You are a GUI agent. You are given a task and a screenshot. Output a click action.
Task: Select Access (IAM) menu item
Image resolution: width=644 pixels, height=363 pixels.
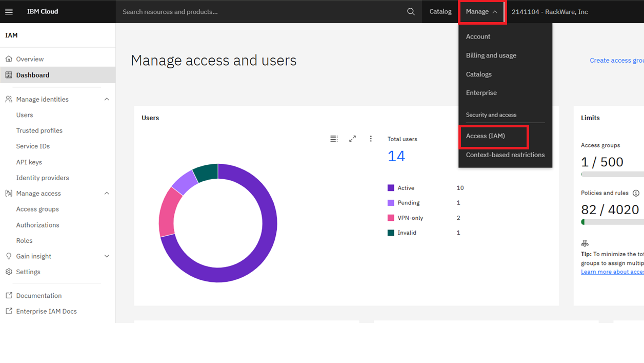point(485,136)
